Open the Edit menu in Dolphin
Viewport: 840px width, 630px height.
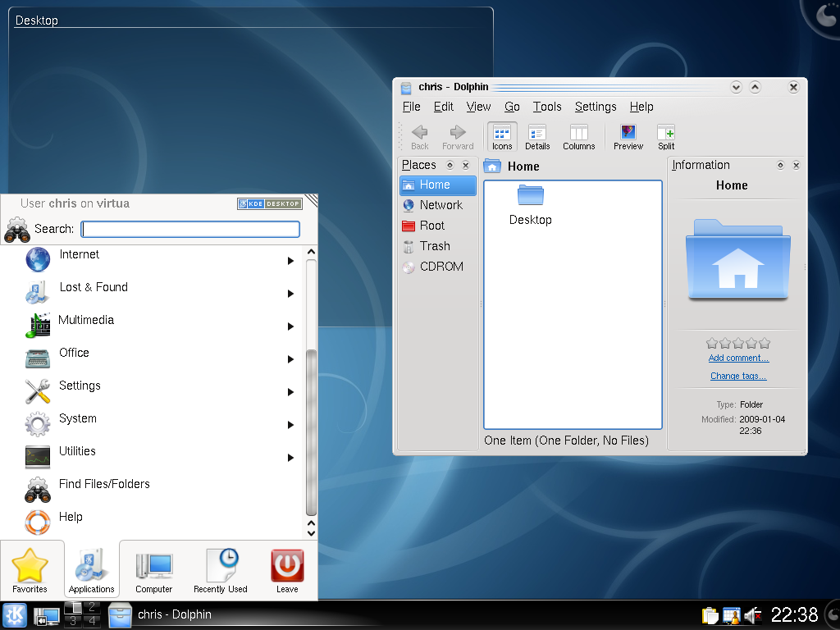444,107
